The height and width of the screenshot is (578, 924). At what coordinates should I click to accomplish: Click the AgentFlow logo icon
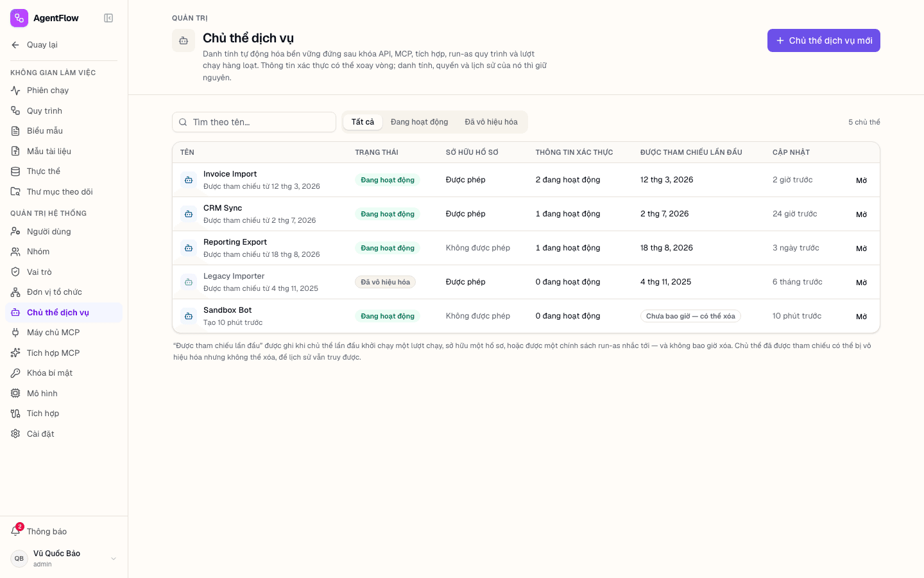coord(19,18)
